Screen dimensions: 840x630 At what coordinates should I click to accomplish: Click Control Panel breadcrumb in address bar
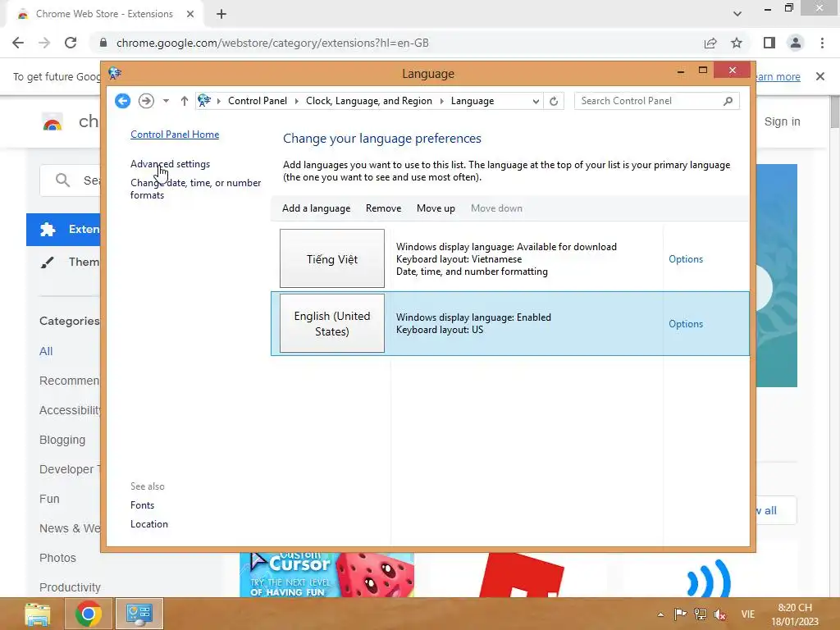257,101
